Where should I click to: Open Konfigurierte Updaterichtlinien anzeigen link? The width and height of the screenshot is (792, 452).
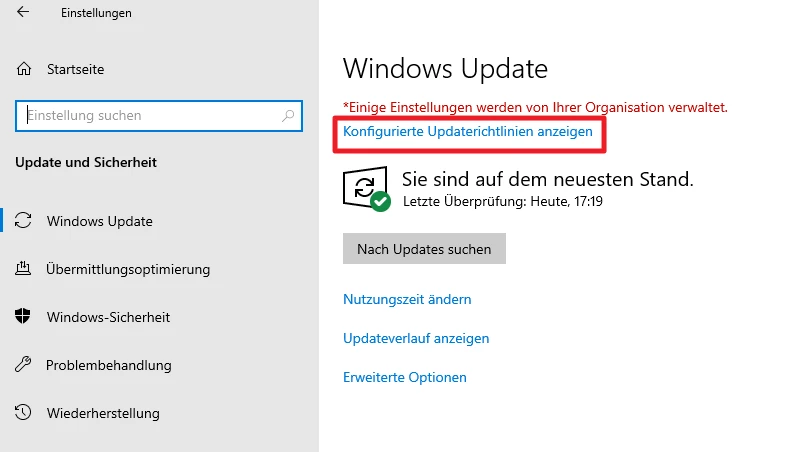click(468, 131)
